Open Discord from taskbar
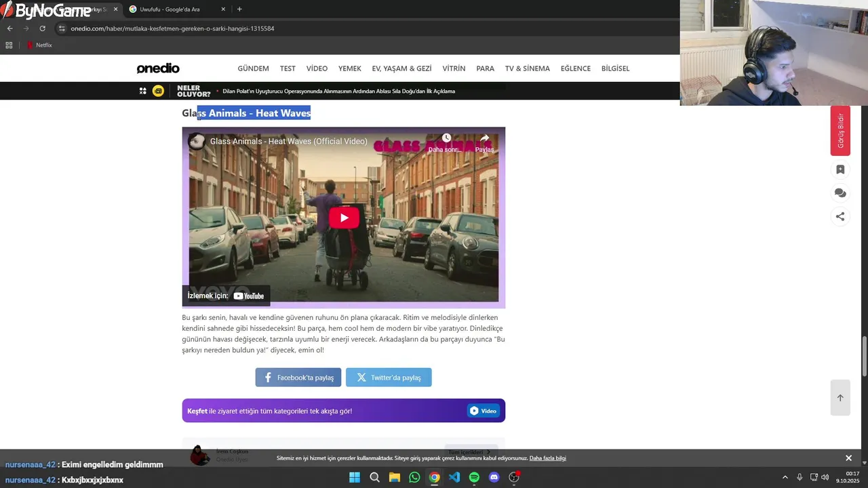The width and height of the screenshot is (868, 488). click(x=494, y=477)
